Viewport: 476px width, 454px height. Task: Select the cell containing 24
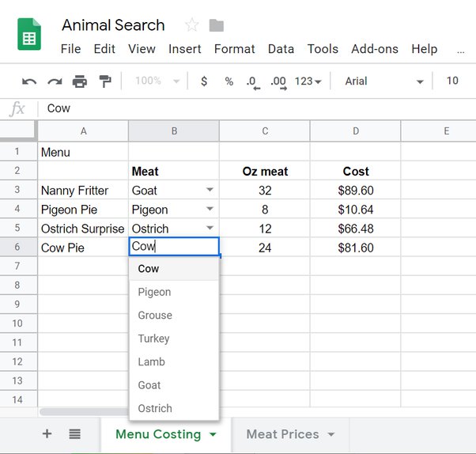pos(265,248)
